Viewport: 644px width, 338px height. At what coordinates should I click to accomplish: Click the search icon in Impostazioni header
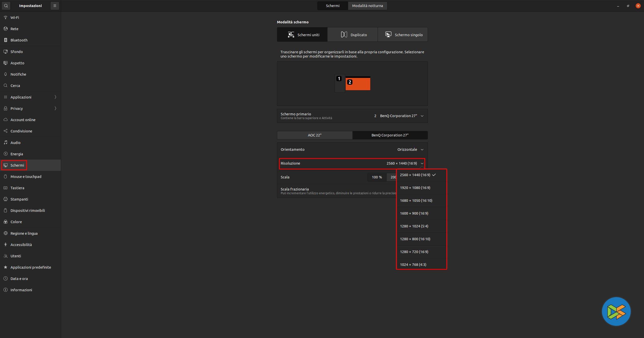(x=6, y=6)
